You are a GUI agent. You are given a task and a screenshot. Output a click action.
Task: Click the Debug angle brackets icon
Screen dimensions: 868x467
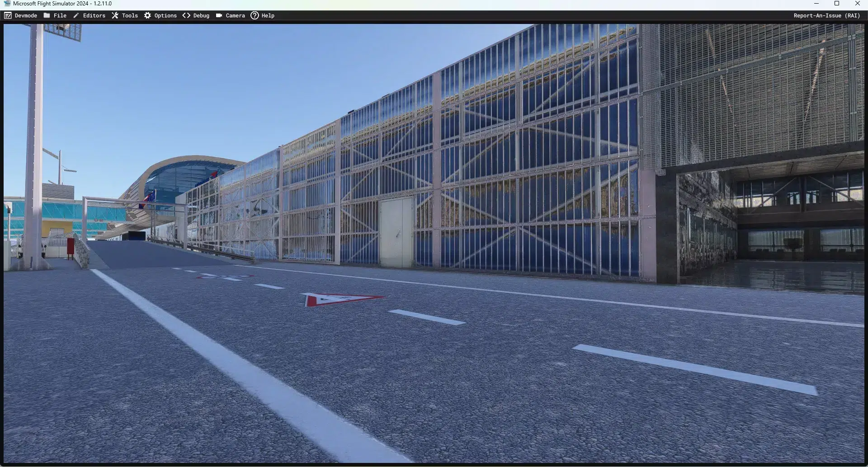pos(186,15)
